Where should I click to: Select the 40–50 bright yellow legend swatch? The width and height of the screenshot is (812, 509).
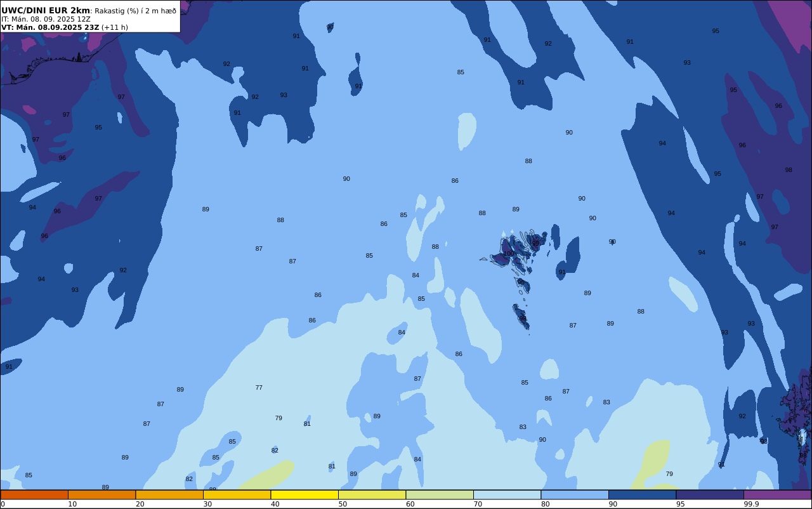pyautogui.click(x=304, y=494)
